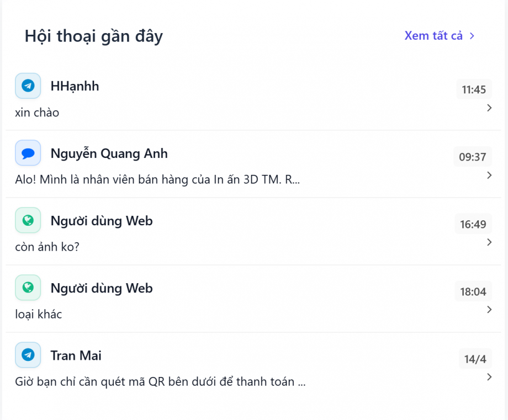Click the globe icon of the 16:49 web user
Screen dimensions: 508x420
pos(28,221)
